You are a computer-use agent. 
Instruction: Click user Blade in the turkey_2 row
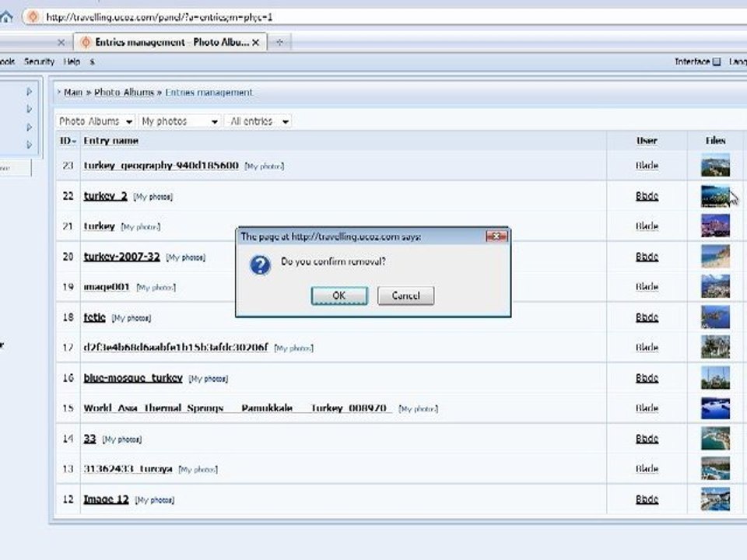pyautogui.click(x=647, y=196)
